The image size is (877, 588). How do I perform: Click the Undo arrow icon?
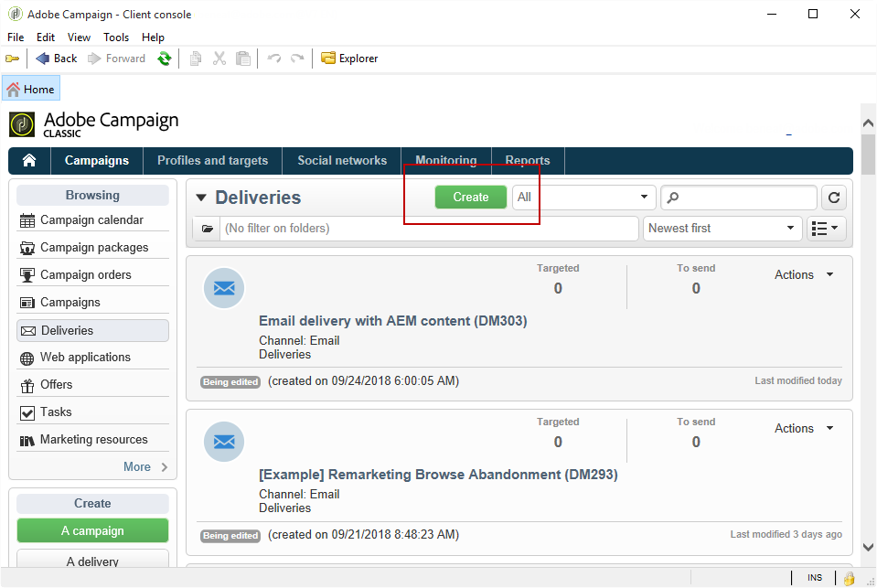(x=274, y=59)
